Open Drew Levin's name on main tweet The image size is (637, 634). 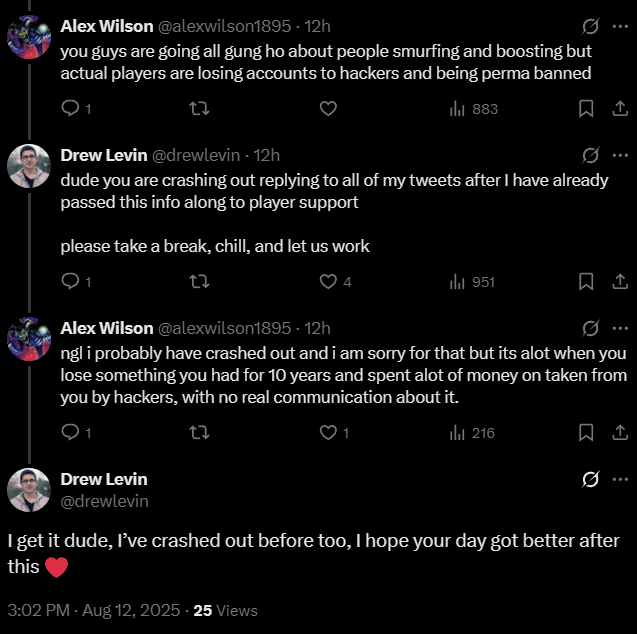103,479
